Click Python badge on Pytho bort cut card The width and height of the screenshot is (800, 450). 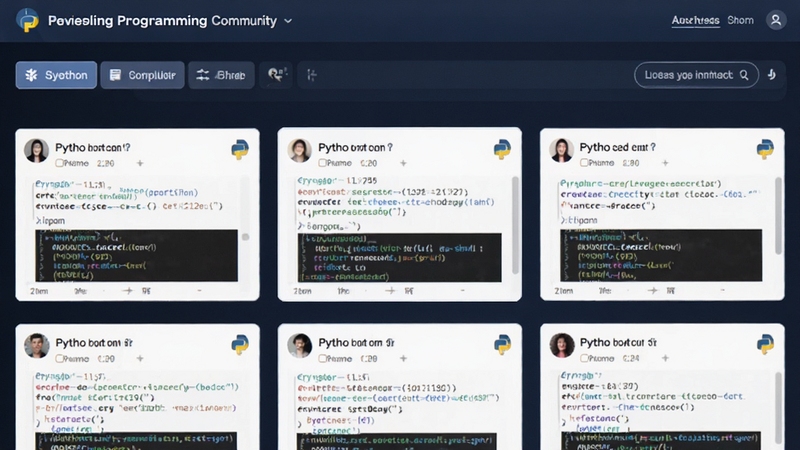tap(765, 344)
